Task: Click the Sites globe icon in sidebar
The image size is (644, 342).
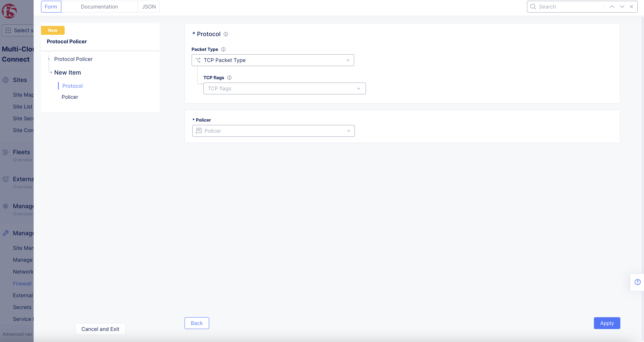Action: [6, 80]
